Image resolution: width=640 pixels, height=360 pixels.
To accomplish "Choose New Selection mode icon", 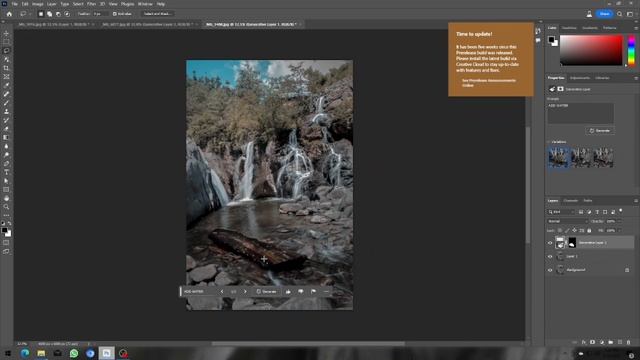I will click(x=41, y=14).
